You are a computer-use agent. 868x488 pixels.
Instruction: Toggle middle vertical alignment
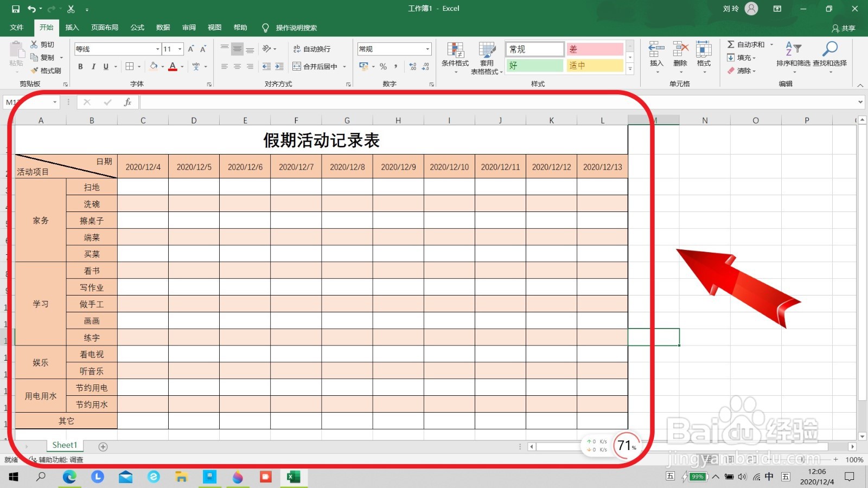tap(237, 49)
